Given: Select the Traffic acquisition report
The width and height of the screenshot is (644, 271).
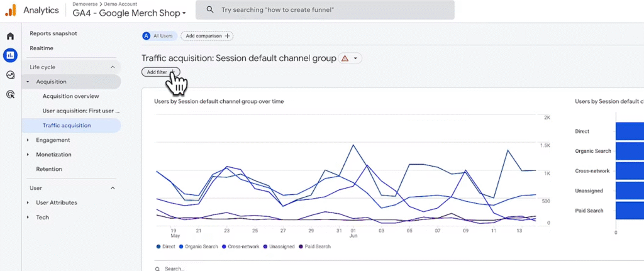Looking at the screenshot, I should [x=72, y=126].
